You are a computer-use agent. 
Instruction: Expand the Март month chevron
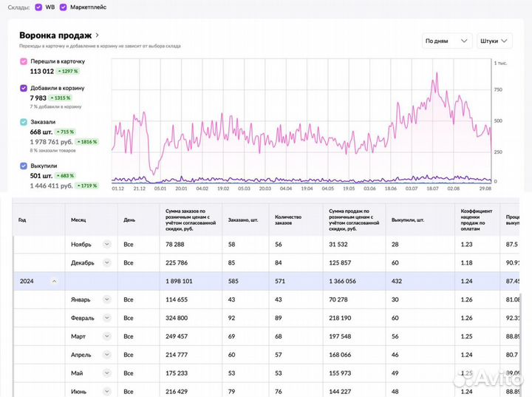[106, 336]
